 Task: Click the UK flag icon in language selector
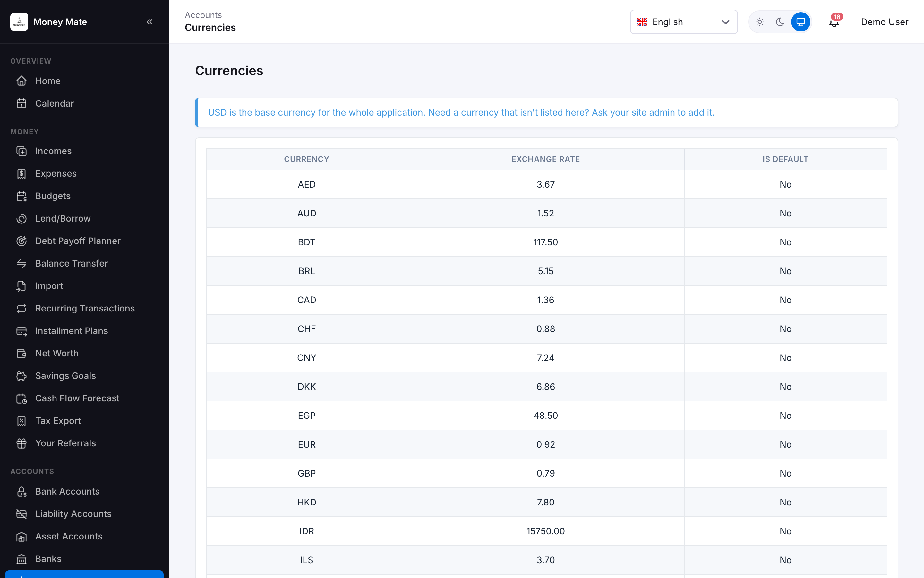pyautogui.click(x=642, y=22)
